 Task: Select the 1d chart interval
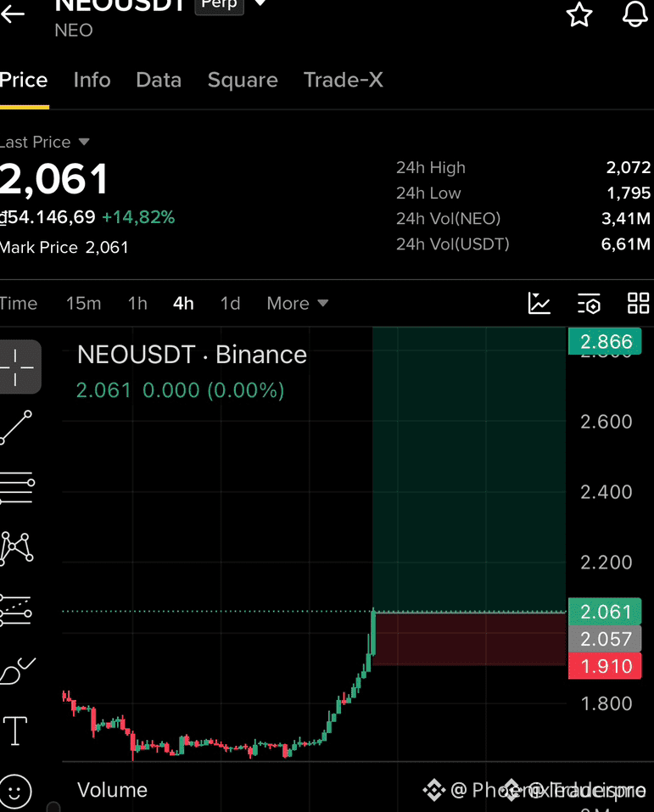point(230,304)
